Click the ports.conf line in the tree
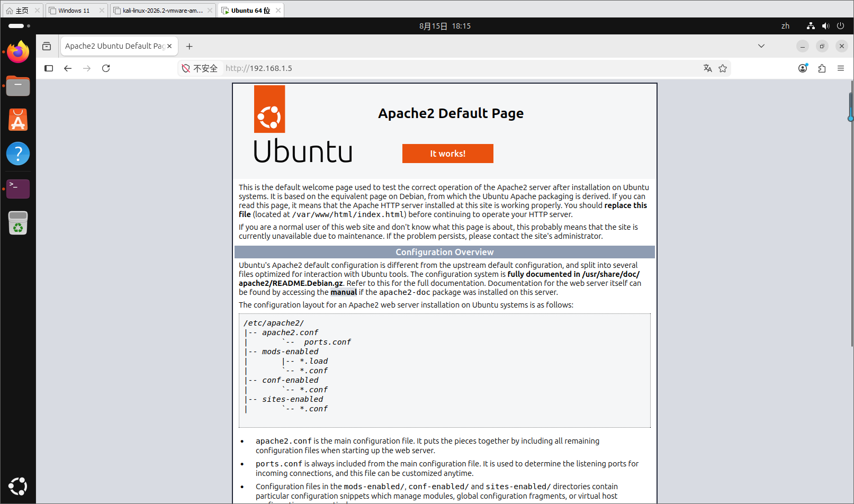Viewport: 854px width, 504px height. coord(327,342)
